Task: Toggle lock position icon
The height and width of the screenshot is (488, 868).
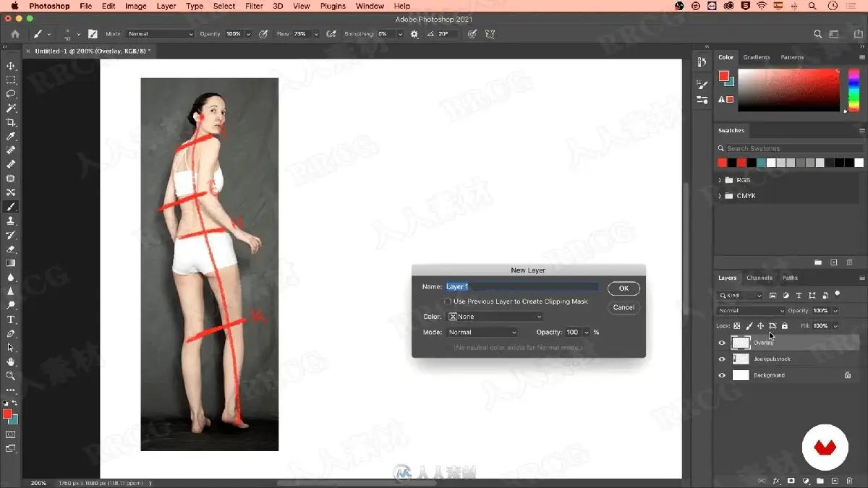Action: click(760, 326)
